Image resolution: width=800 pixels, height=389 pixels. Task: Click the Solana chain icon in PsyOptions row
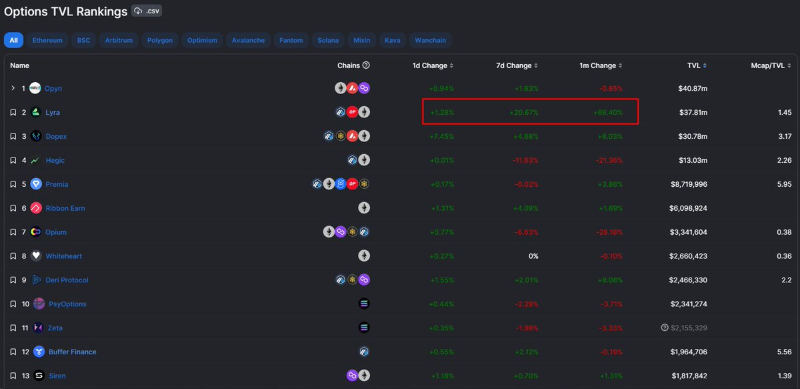click(x=364, y=304)
